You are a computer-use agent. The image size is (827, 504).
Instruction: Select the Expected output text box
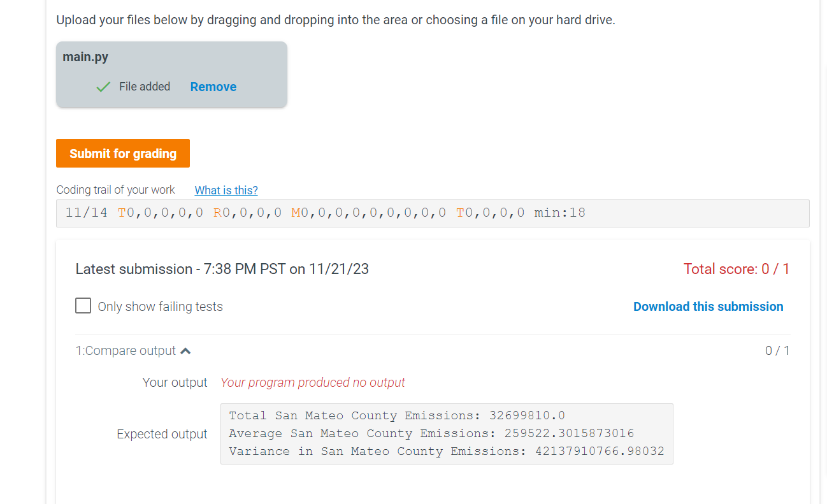tap(446, 433)
